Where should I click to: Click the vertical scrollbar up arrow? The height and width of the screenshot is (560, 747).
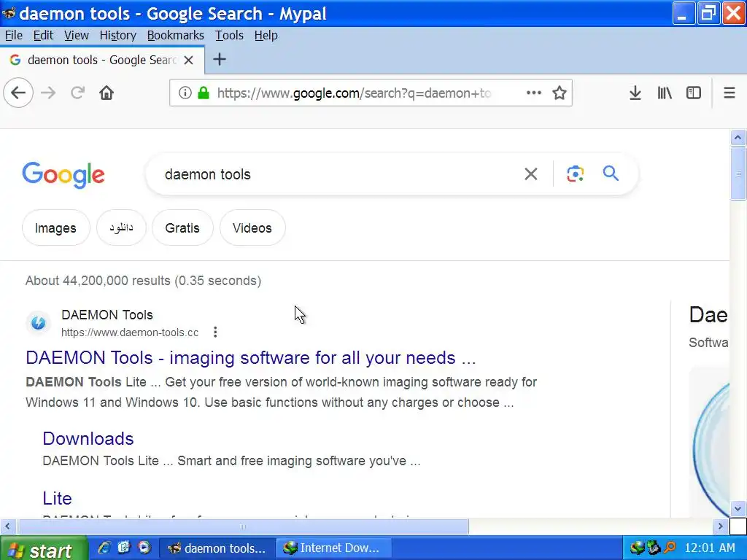pyautogui.click(x=738, y=138)
